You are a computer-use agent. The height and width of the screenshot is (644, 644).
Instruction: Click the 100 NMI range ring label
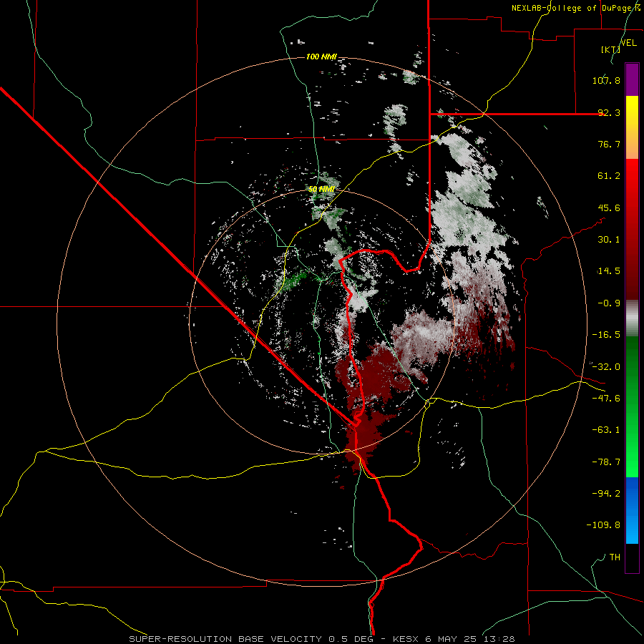[321, 57]
